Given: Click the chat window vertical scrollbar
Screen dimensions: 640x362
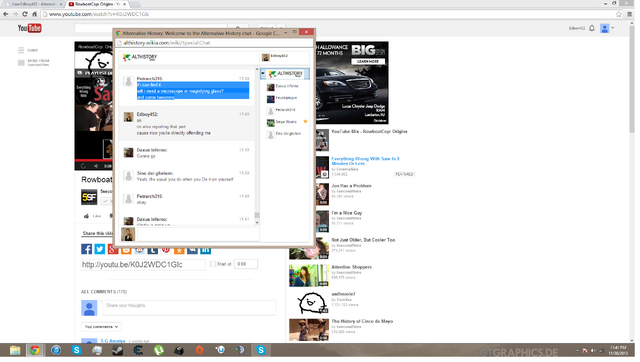Looking at the screenshot, I should coord(257,147).
